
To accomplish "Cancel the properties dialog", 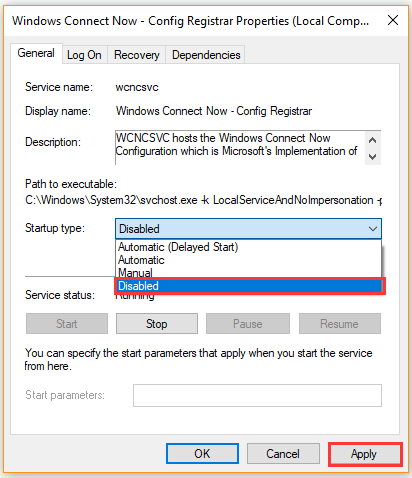I will coord(283,454).
